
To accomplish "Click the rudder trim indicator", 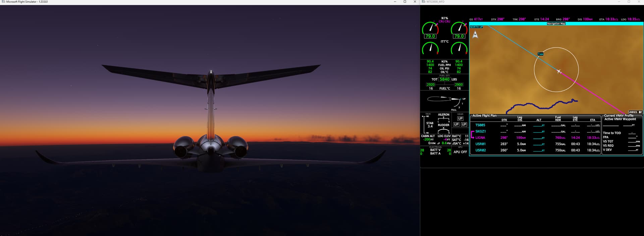I will tap(443, 130).
